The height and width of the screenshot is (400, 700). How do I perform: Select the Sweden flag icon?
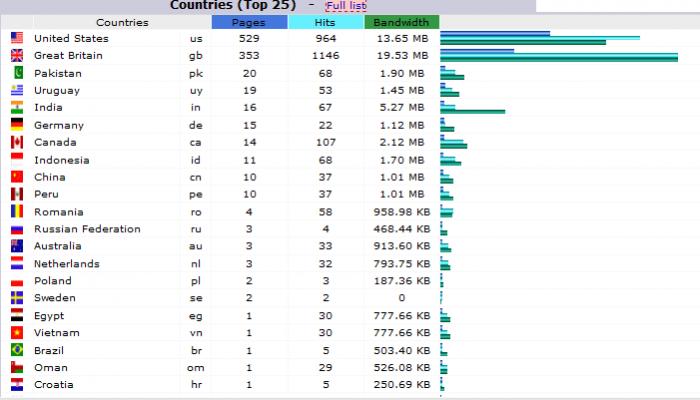point(17,298)
